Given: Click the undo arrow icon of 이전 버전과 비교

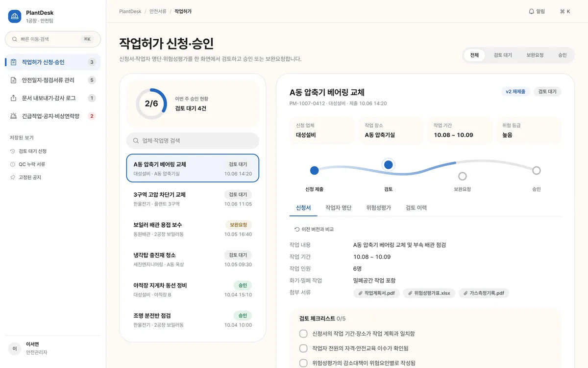Looking at the screenshot, I should coord(297,229).
